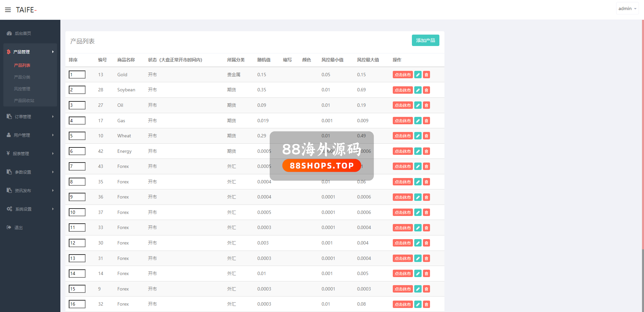Click the pencil icon in Wheat row
Screen dimensions: 644x312
click(418, 136)
